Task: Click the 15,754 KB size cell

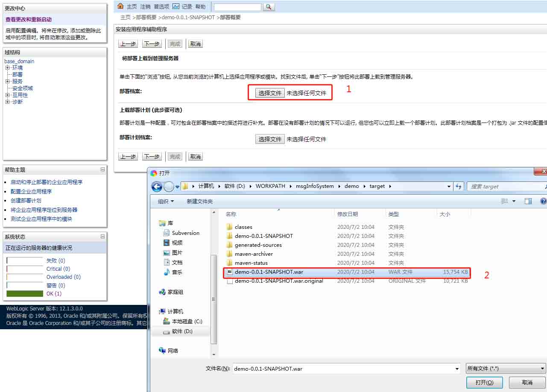Action: pyautogui.click(x=455, y=272)
